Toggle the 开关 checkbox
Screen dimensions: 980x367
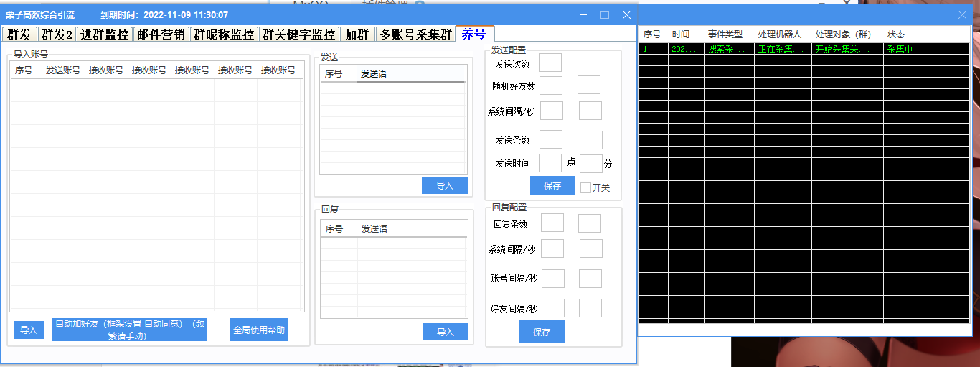point(585,187)
